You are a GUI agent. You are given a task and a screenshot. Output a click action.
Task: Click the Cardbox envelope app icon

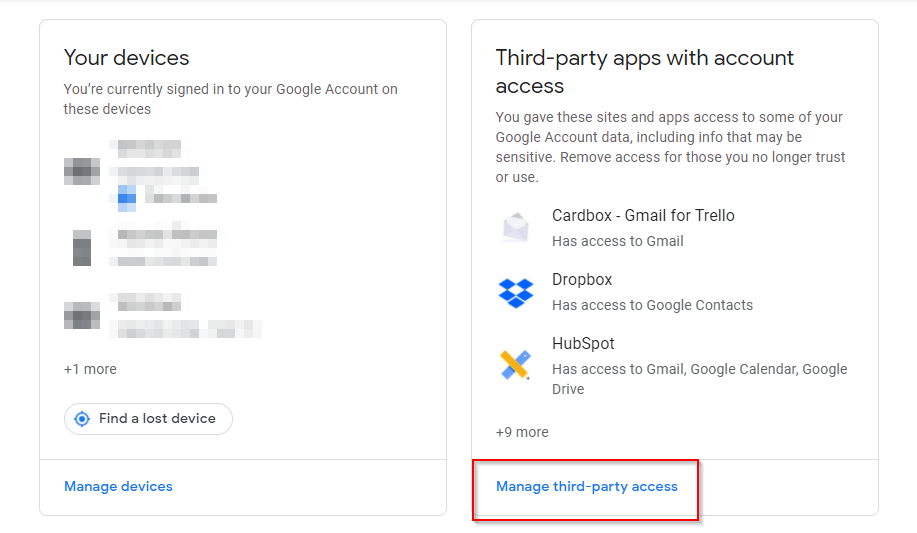[x=516, y=228]
